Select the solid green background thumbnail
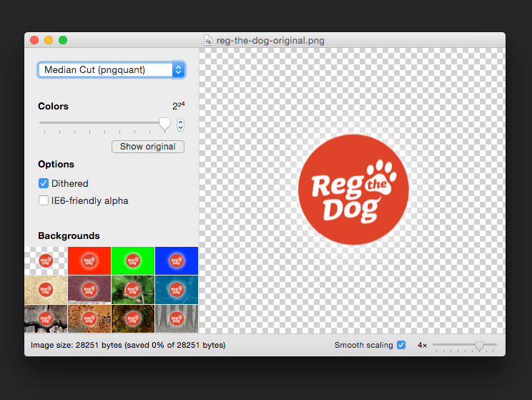 (x=133, y=260)
